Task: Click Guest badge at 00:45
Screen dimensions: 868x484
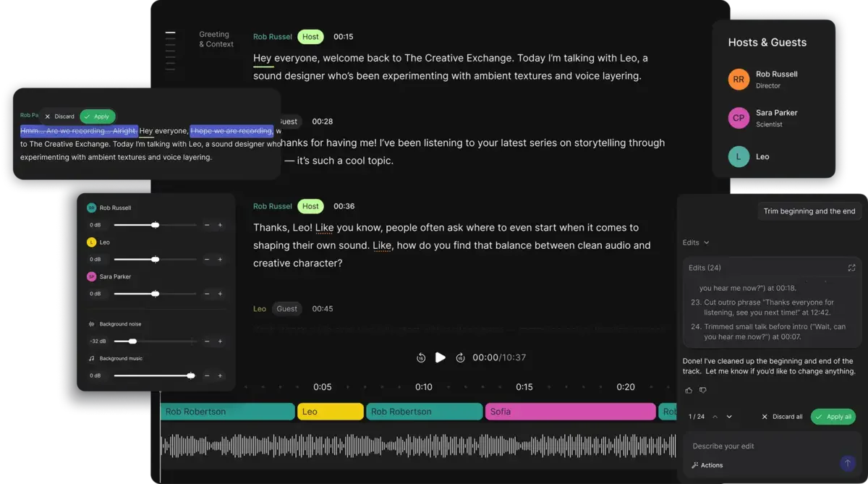Action: [x=287, y=309]
